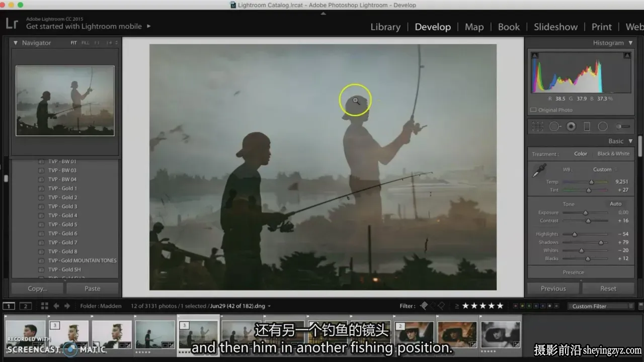Apply the TVP - BW 04 preset

[62, 179]
